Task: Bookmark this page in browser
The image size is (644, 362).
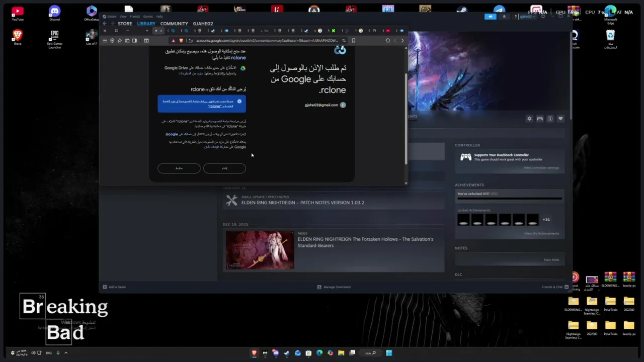Action: 353,41
